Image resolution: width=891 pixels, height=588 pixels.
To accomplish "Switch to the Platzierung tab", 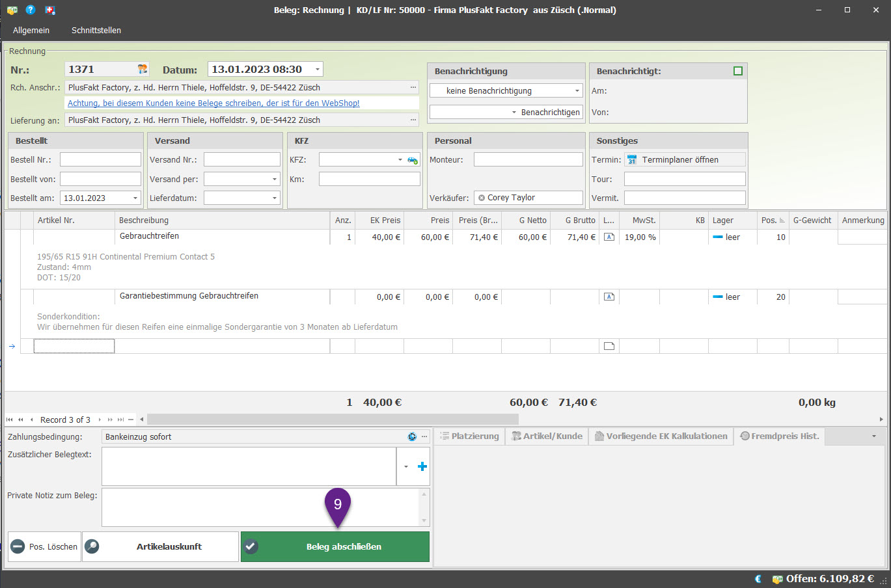I will coord(469,436).
